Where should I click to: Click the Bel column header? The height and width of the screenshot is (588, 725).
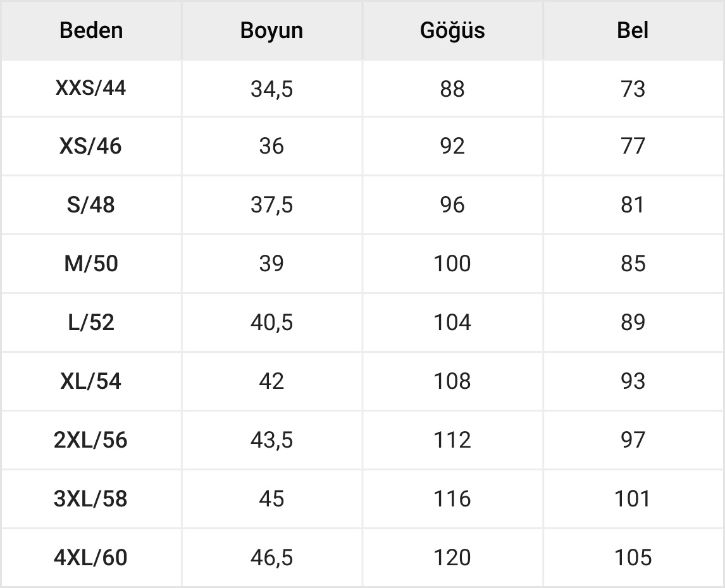tap(633, 30)
